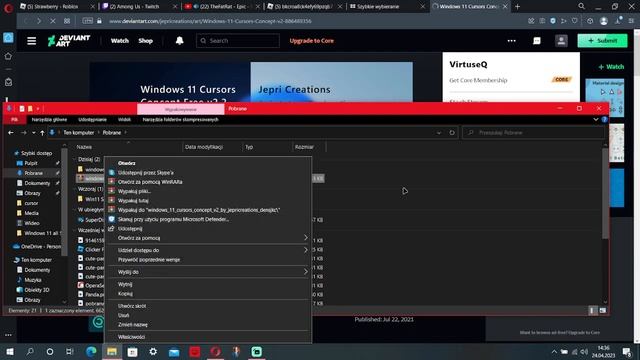Viewport: 640px width, 360px height.
Task: Click the DeviantArt logo
Action: click(x=69, y=40)
